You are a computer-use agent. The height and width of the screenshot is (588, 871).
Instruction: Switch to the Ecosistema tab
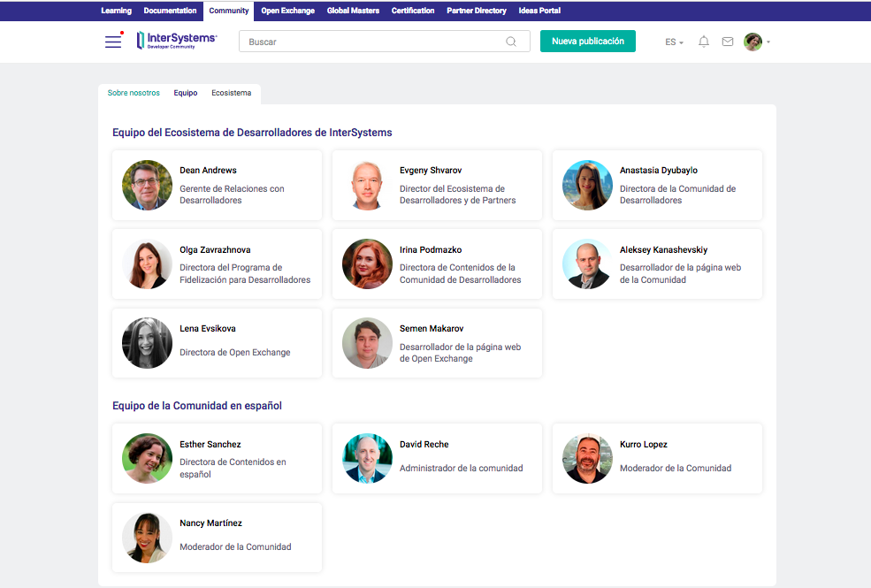click(x=231, y=93)
